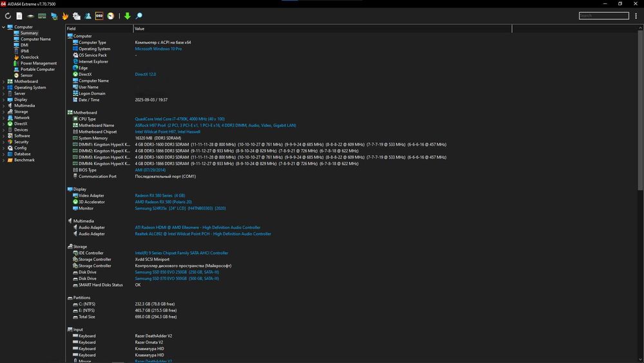Click the gear preferences toolbar icon

77,16
